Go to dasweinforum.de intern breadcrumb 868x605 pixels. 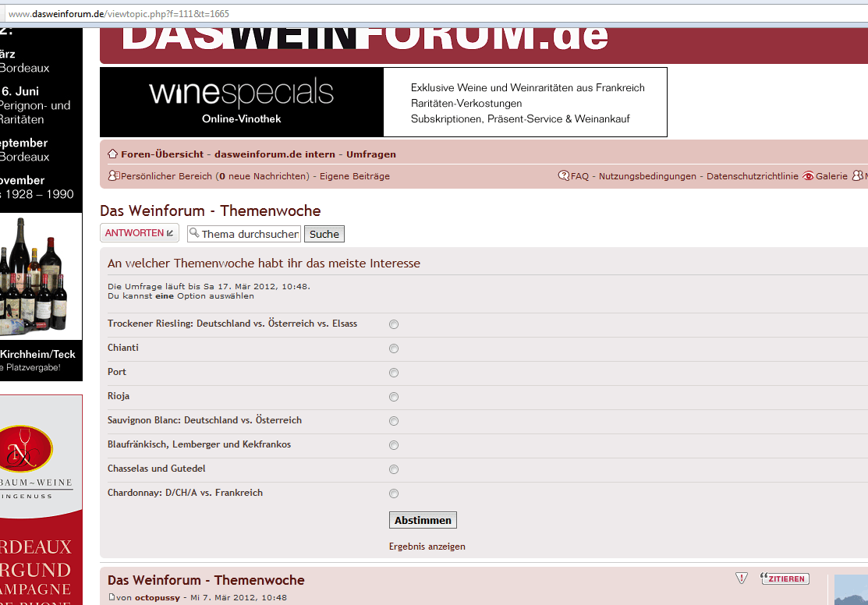tap(275, 154)
